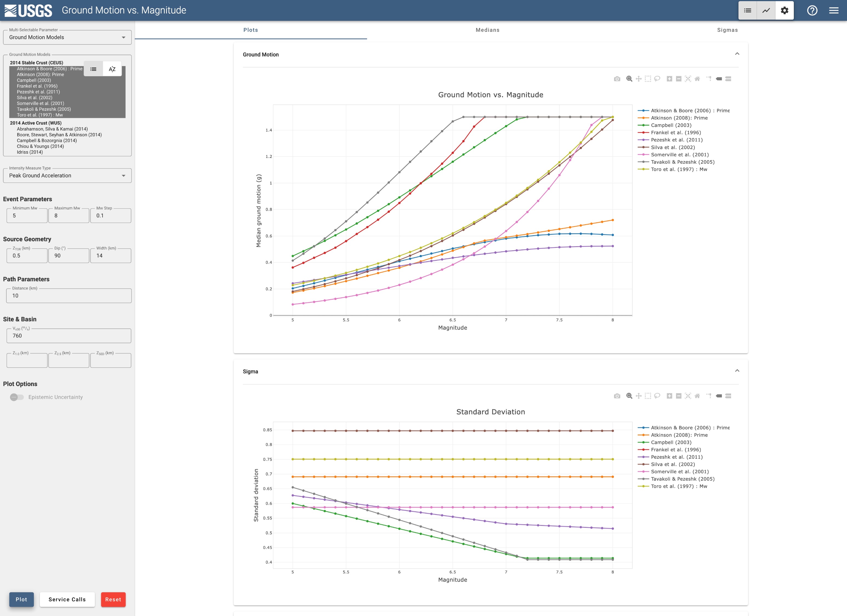
Task: Select zoom tool in Ground Motion plot toolbar
Action: pos(629,79)
